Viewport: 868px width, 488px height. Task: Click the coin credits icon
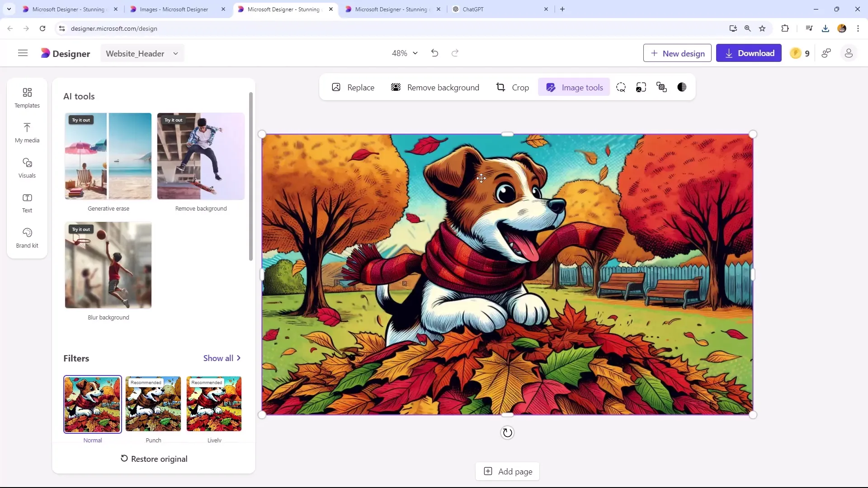click(795, 53)
